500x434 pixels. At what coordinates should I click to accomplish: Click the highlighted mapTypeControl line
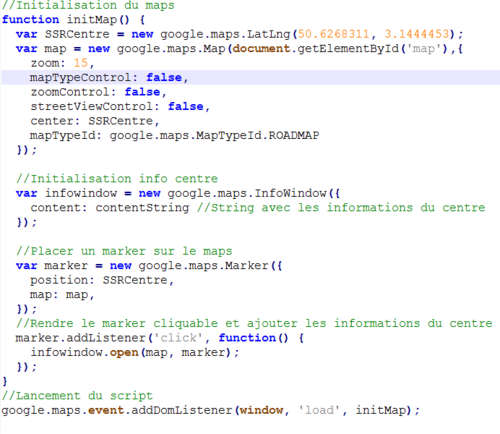(251, 77)
